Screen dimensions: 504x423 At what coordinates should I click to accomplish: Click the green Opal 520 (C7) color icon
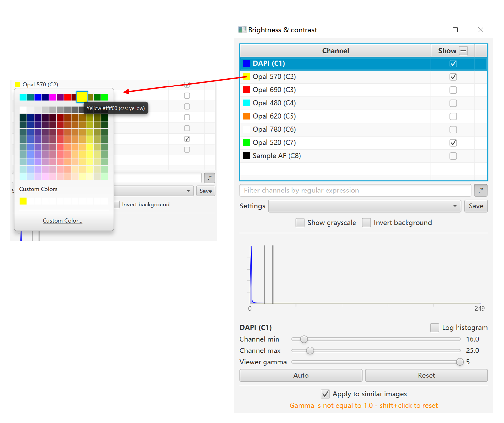[246, 142]
